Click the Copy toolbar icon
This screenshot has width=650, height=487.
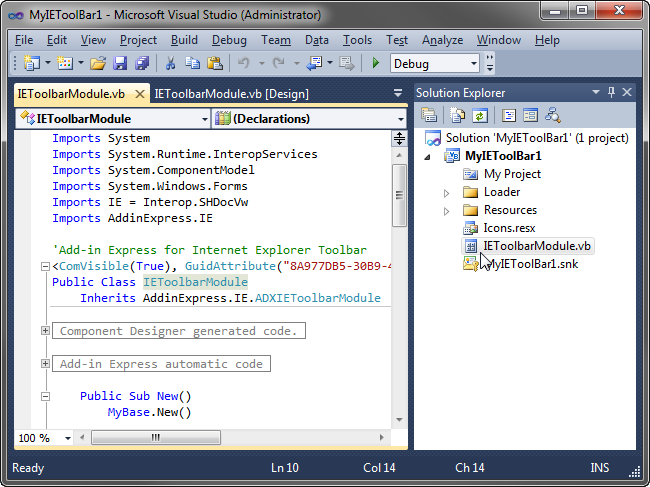(192, 63)
